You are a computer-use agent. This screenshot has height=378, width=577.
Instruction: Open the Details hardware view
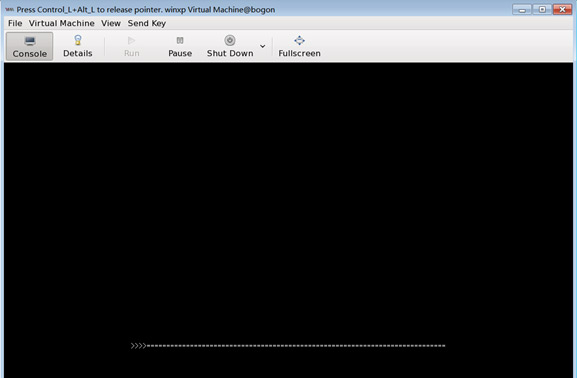78,46
